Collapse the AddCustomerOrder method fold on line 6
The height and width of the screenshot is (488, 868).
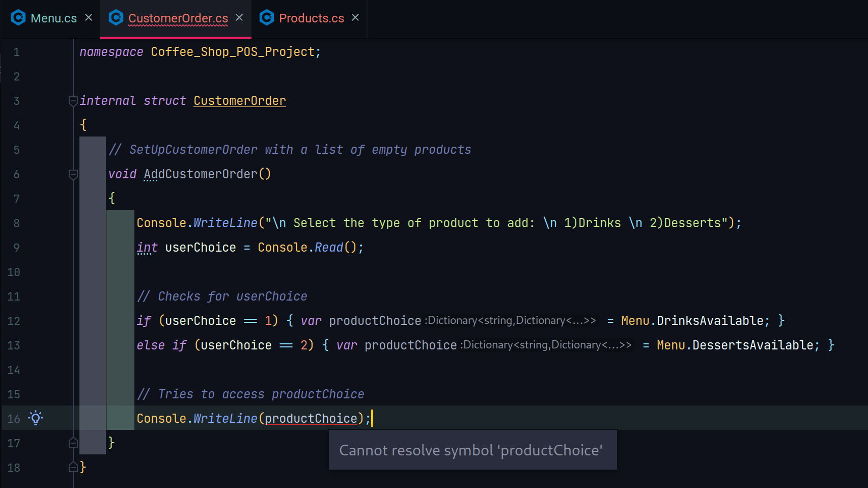73,174
